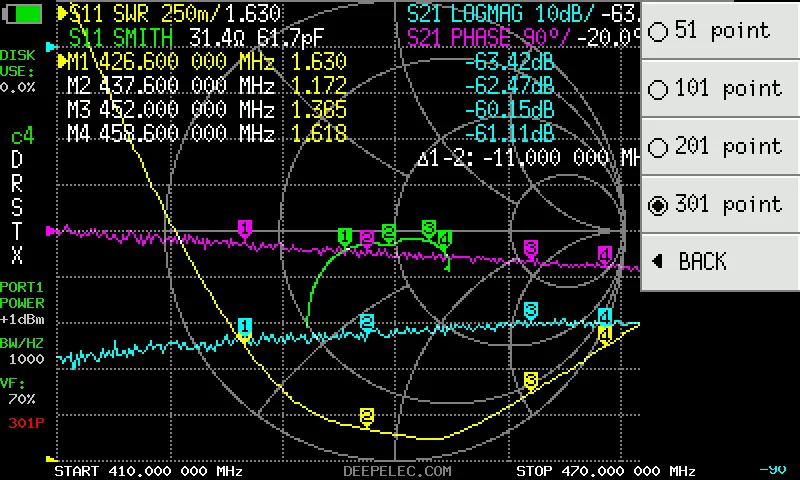Select the S11 SWR trace header
This screenshot has height=480, width=800.
[x=174, y=14]
